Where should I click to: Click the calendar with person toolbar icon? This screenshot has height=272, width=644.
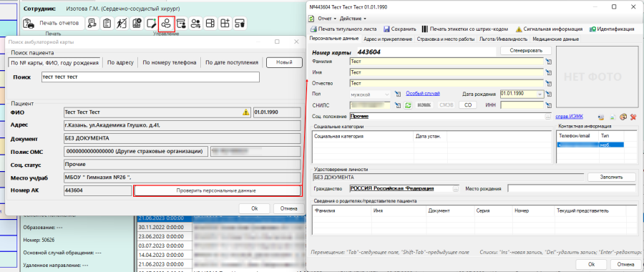182,24
